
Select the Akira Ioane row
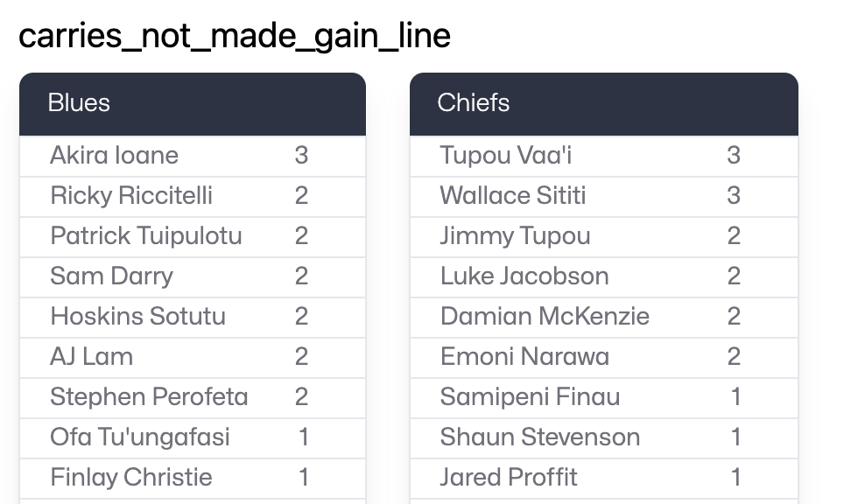pyautogui.click(x=193, y=156)
